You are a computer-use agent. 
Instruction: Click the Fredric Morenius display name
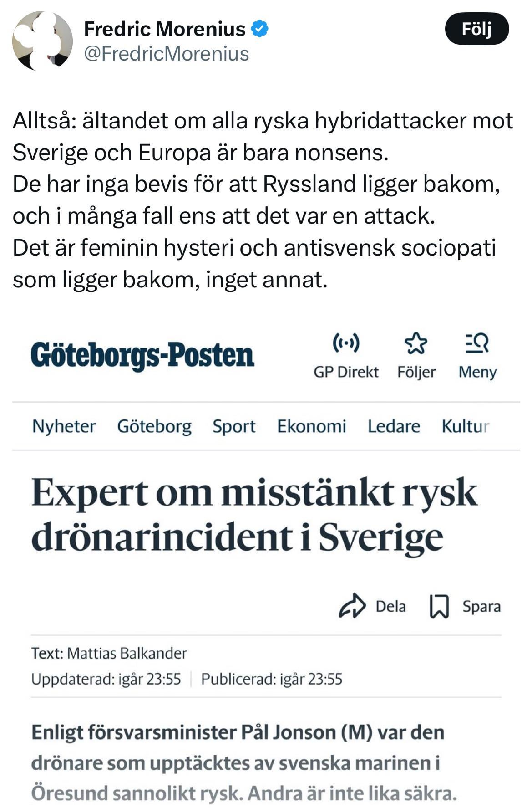[x=165, y=29]
